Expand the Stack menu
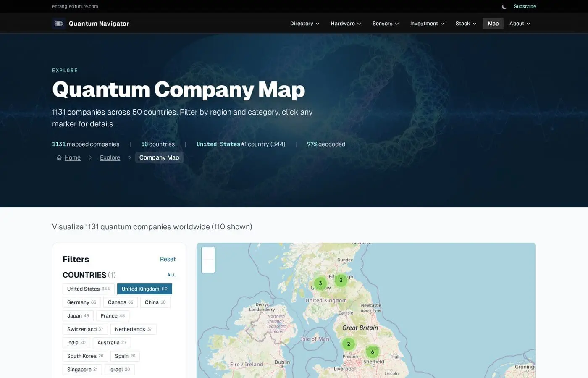 [466, 24]
